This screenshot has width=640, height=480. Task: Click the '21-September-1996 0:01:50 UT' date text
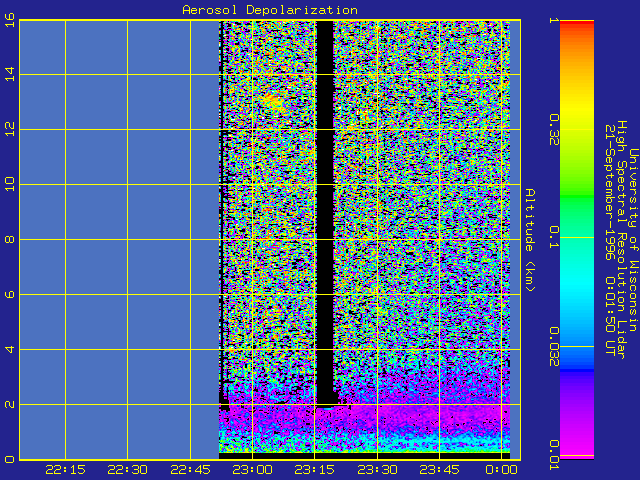click(x=609, y=240)
